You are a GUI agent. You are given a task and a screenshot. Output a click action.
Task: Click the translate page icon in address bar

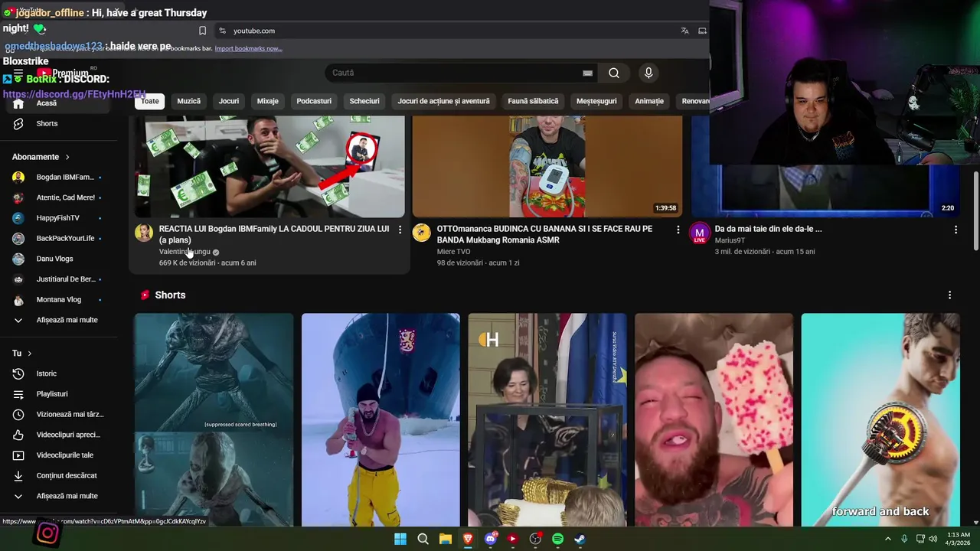[x=684, y=31]
